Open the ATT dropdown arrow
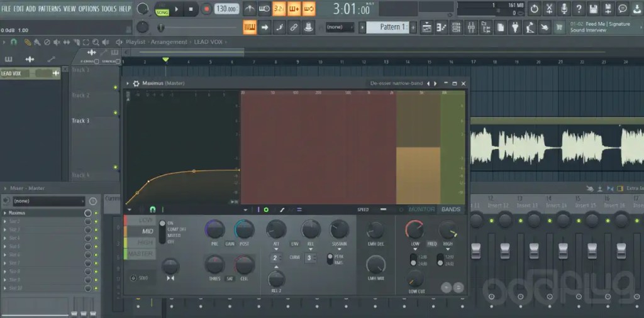644x318 pixels. pyautogui.click(x=276, y=249)
